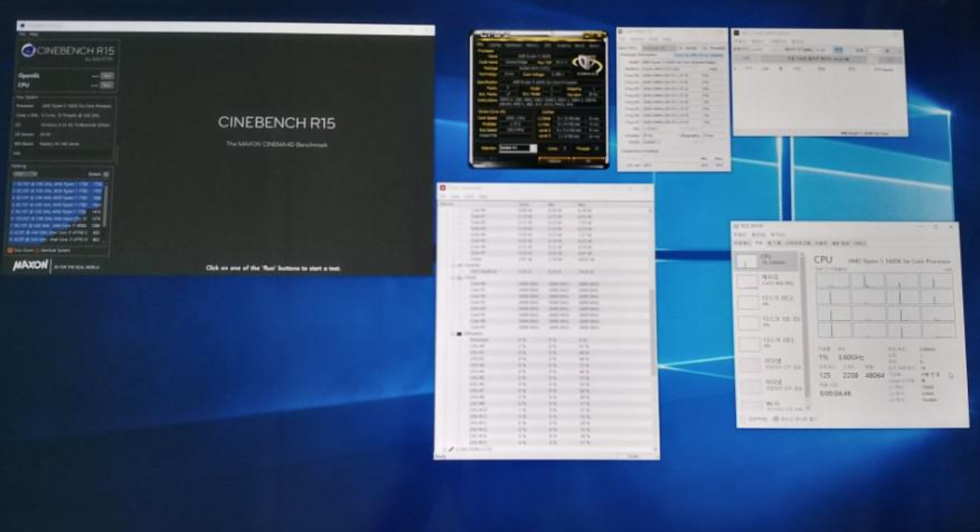Open the Selection socket dropdown in CPU-Z
980x532 pixels.
pos(518,148)
